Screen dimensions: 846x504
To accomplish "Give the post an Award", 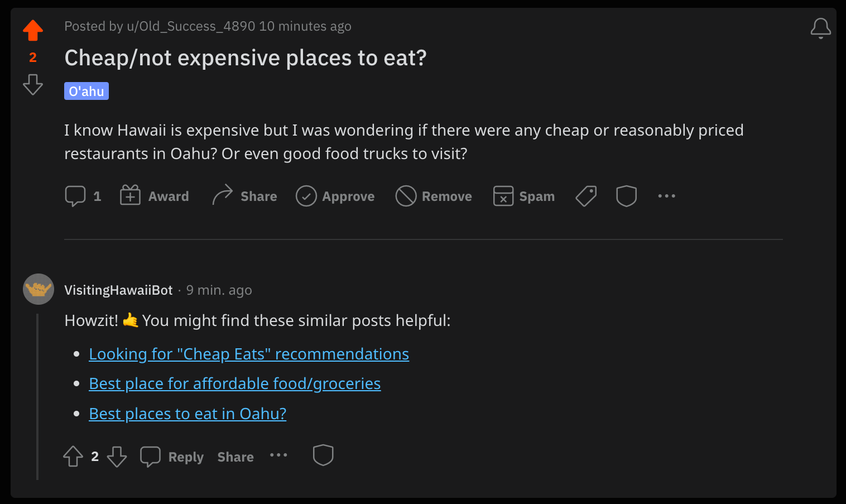I will point(155,196).
